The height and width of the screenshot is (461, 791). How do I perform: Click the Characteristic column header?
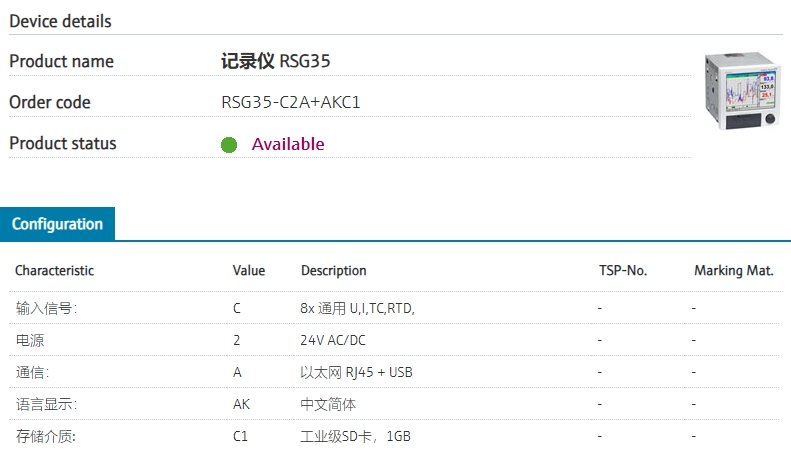(x=54, y=270)
